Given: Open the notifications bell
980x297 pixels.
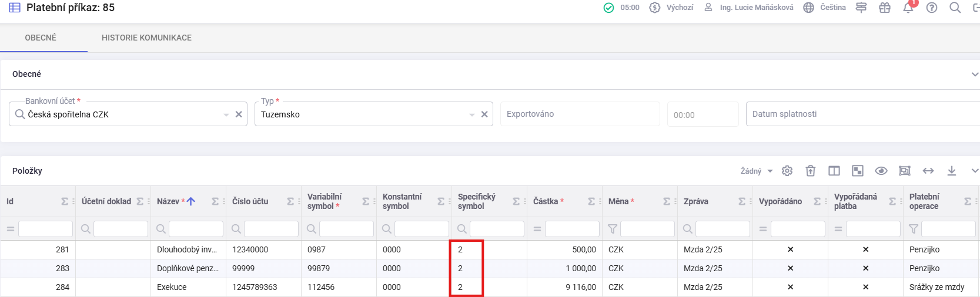Looking at the screenshot, I should coord(908,8).
